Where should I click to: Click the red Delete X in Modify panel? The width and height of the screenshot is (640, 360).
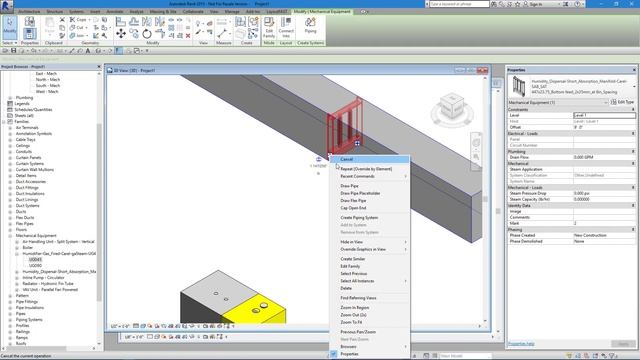[x=188, y=36]
